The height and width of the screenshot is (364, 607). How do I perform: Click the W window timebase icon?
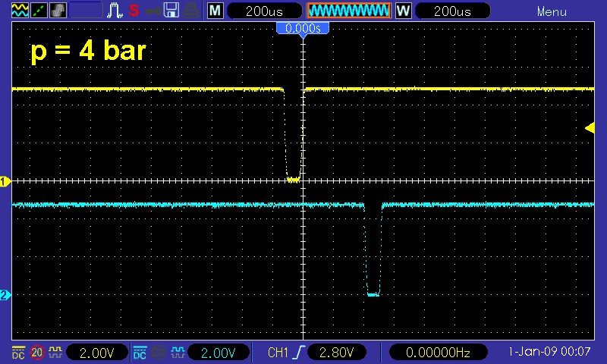(403, 11)
